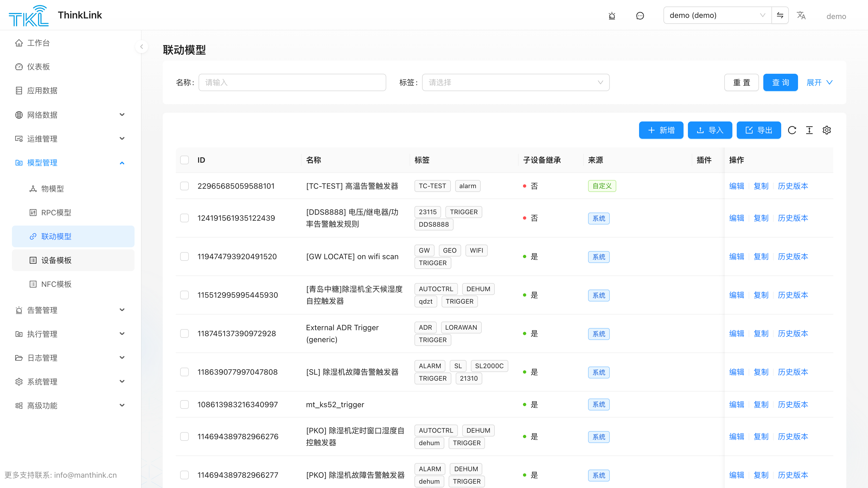Click the 应用数据 icon
This screenshot has width=868, height=488.
click(x=19, y=91)
